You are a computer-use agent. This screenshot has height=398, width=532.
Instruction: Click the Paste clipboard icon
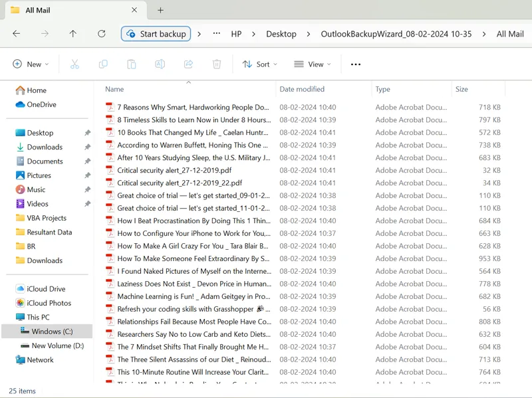click(x=132, y=64)
